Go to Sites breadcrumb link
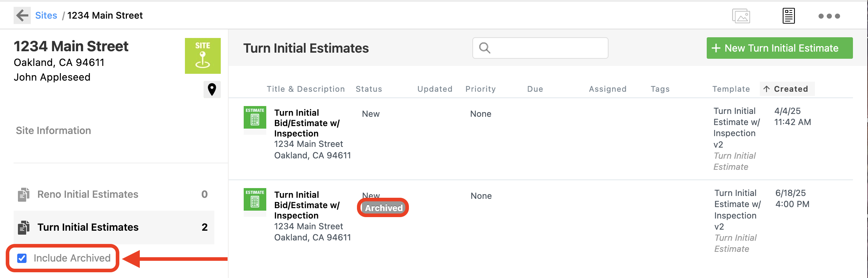This screenshot has width=868, height=278. [x=46, y=15]
